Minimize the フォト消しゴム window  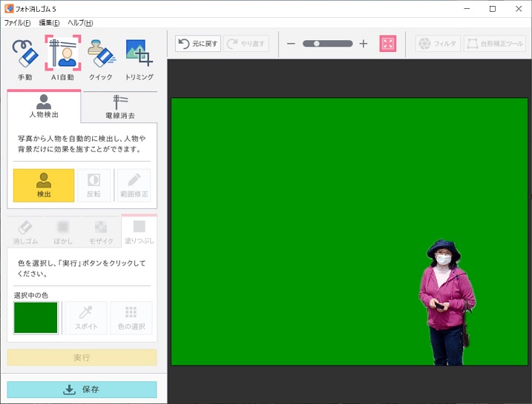point(467,9)
